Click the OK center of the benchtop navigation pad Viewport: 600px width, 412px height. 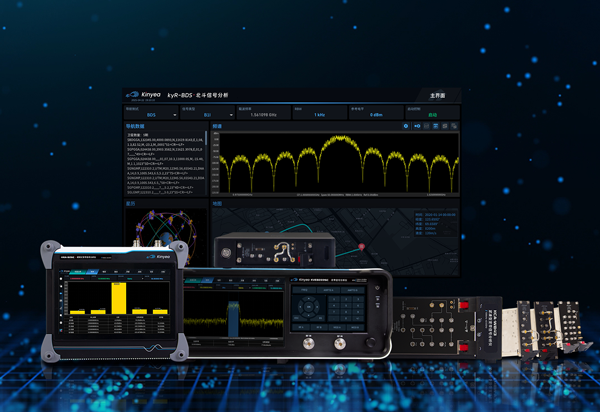(x=309, y=307)
